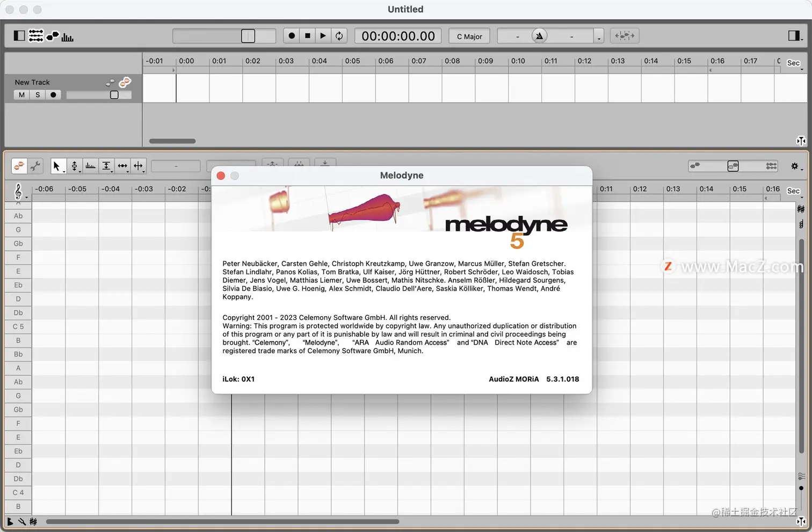Toggle cycle loop mode
The width and height of the screenshot is (812, 532).
339,36
